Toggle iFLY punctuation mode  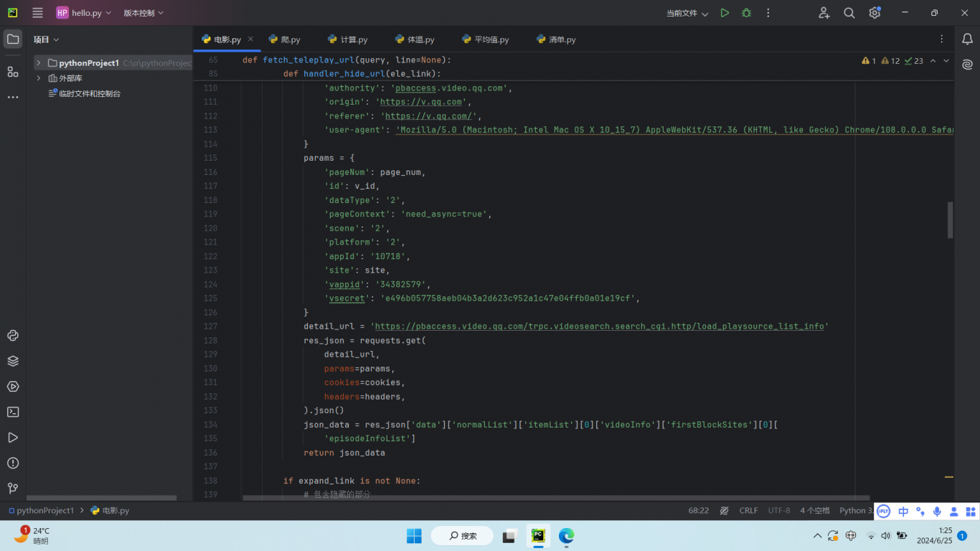[920, 512]
